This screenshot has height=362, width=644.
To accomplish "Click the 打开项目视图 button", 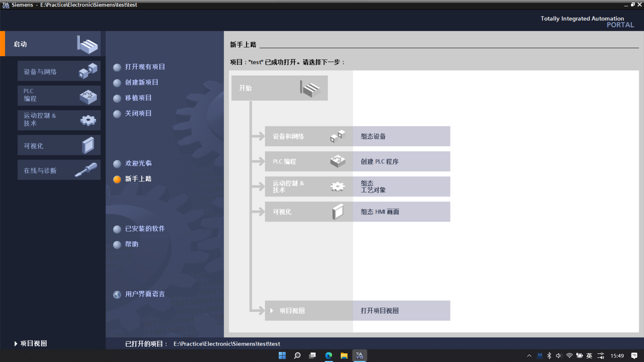I will pyautogui.click(x=401, y=310).
